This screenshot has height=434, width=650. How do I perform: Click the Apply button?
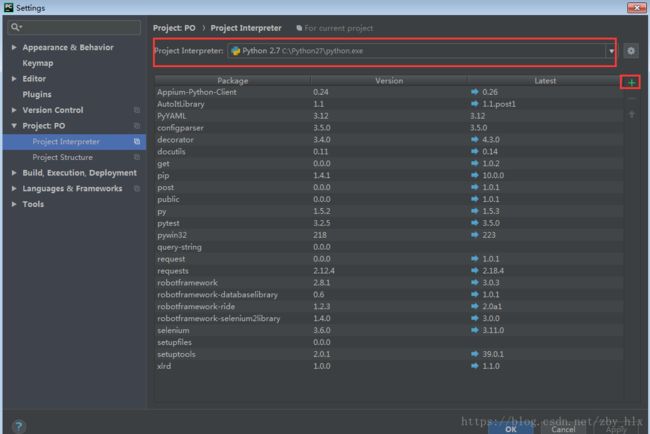coord(616,429)
